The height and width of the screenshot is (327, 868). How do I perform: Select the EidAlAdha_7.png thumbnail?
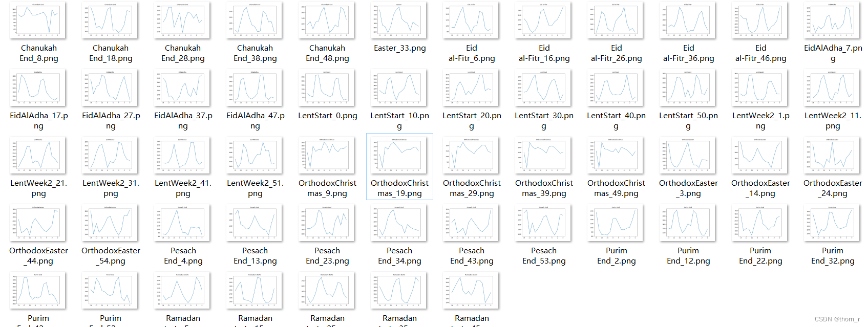[x=832, y=20]
